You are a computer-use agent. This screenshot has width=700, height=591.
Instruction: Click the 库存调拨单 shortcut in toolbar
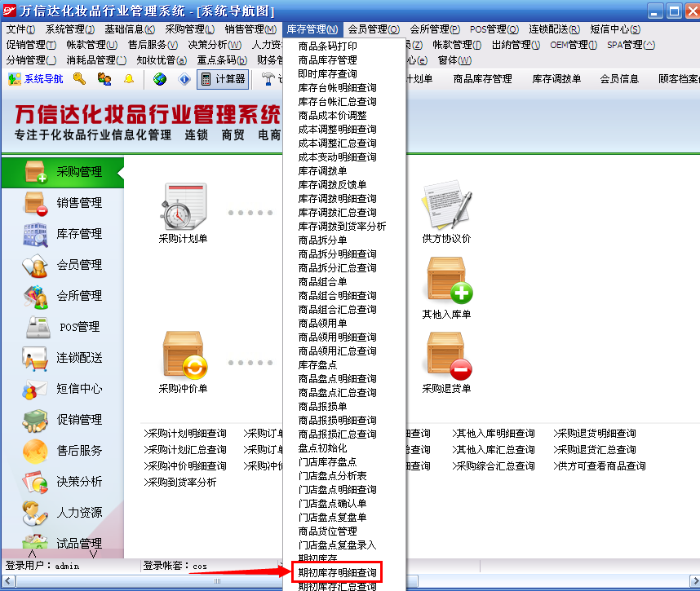pyautogui.click(x=556, y=79)
